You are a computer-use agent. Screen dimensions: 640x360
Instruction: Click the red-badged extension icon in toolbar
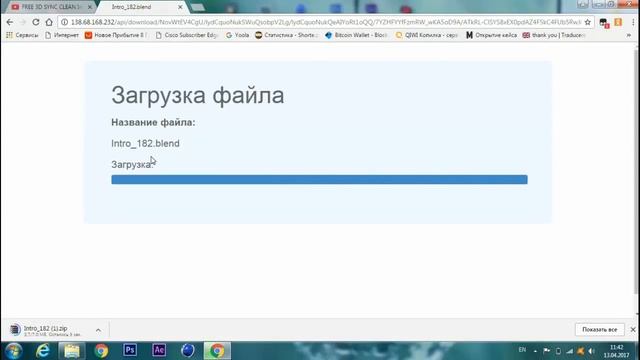[x=604, y=23]
